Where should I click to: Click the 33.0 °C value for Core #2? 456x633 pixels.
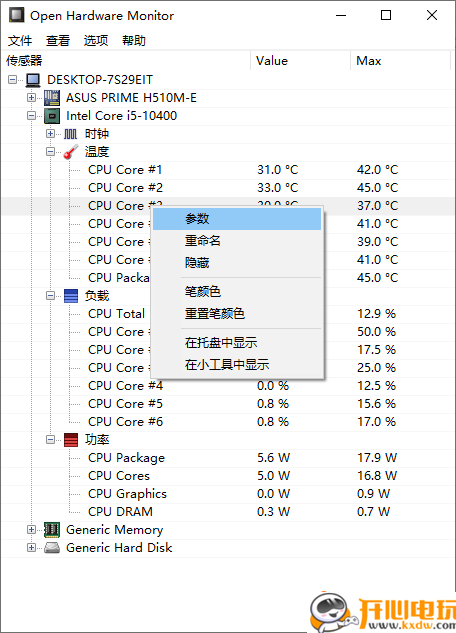278,188
